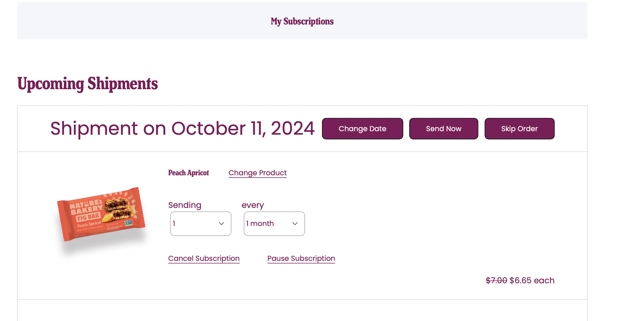Screen dimensions: 644x321
Task: Open the Sending quantity dropdown
Action: click(200, 223)
